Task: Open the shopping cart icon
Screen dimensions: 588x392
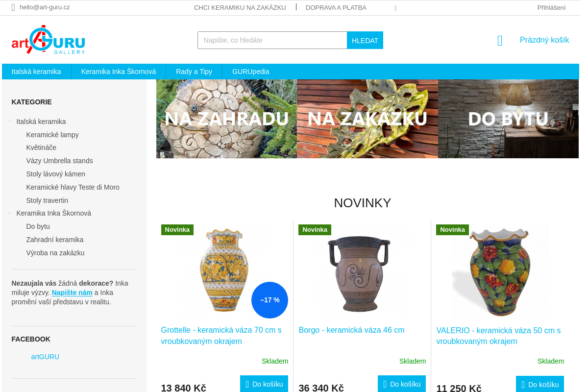Action: (500, 41)
